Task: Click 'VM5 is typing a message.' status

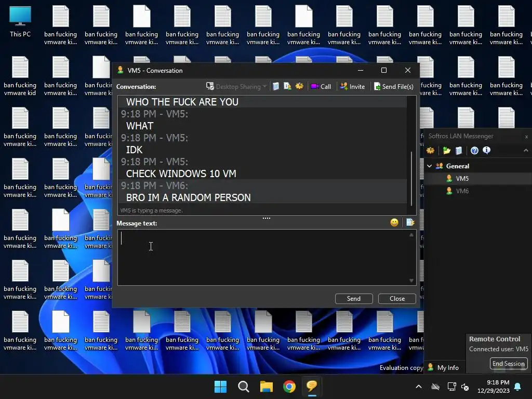Action: click(x=151, y=210)
